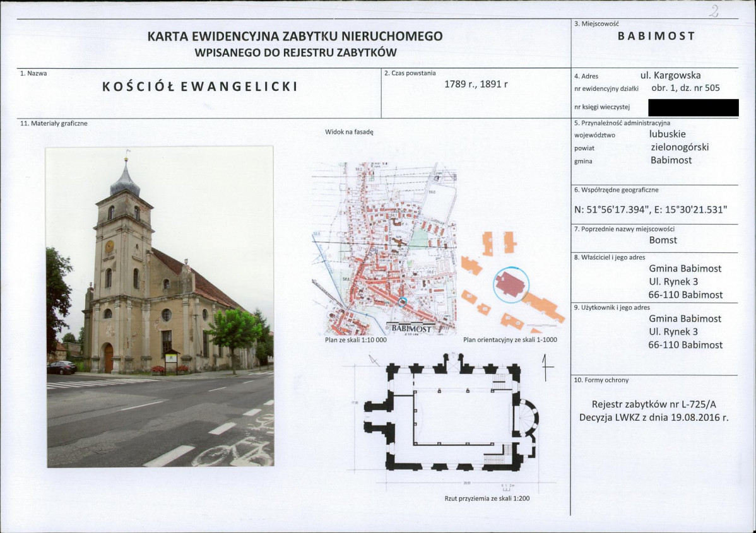
Task: Click the address ul. Kargowska
Action: (x=670, y=75)
